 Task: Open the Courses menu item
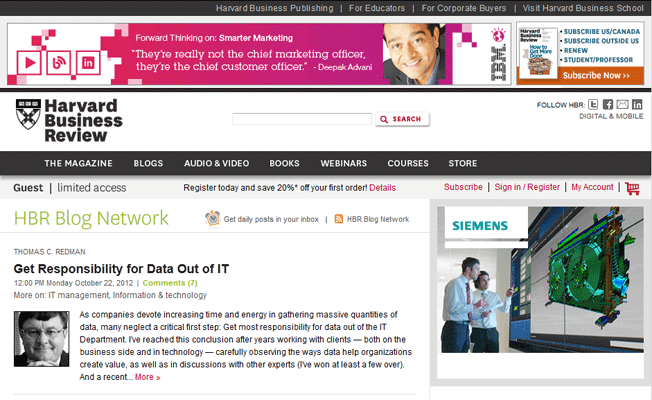click(408, 163)
